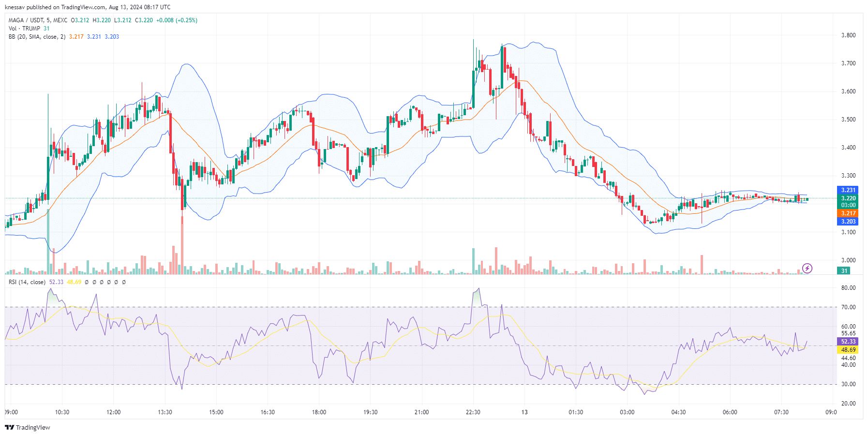Click the 10:30 time axis label

(x=62, y=412)
